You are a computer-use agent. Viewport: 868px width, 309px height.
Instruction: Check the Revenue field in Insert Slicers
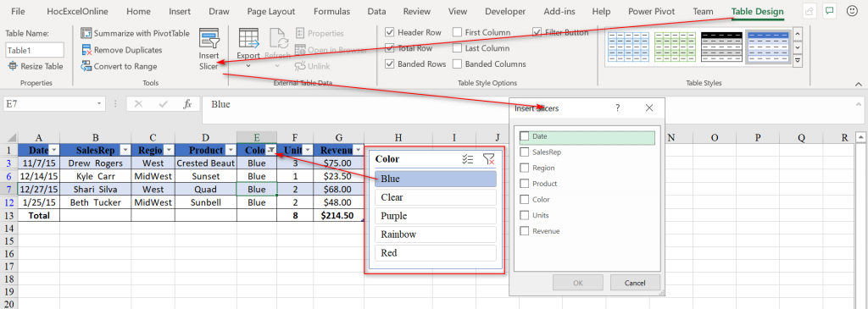(x=524, y=231)
